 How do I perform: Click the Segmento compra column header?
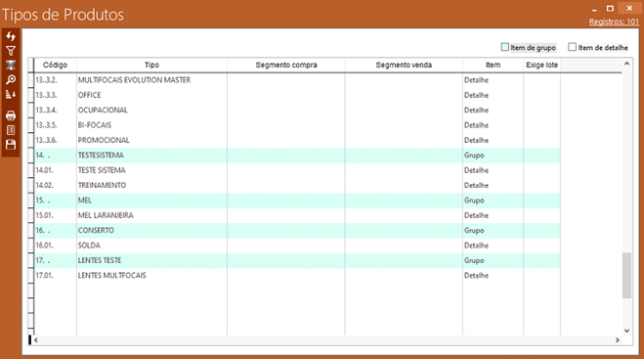pyautogui.click(x=286, y=65)
